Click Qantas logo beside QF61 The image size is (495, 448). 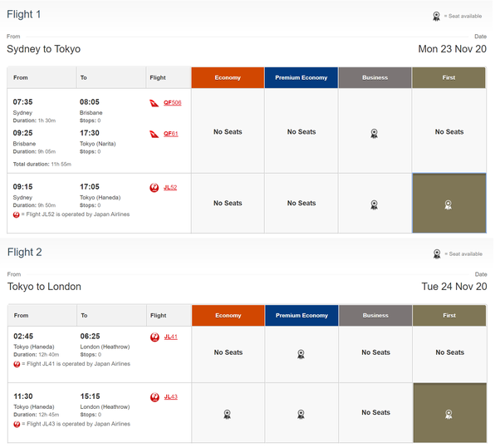tap(154, 134)
